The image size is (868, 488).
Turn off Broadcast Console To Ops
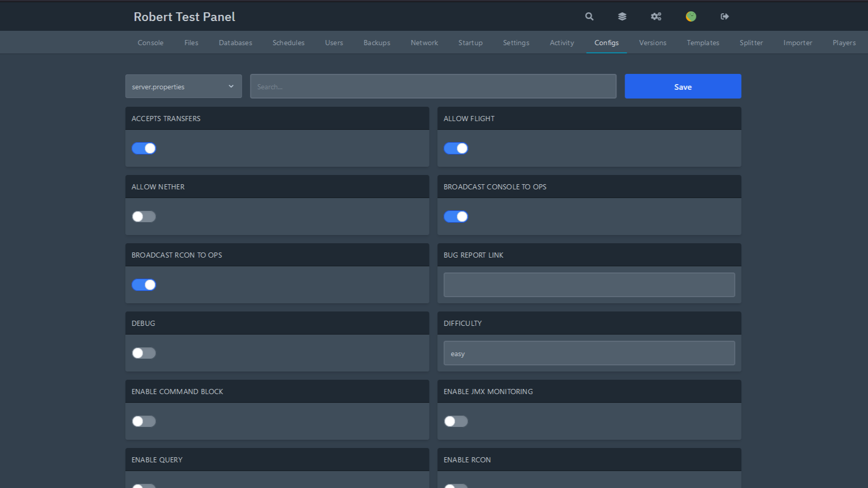tap(456, 217)
